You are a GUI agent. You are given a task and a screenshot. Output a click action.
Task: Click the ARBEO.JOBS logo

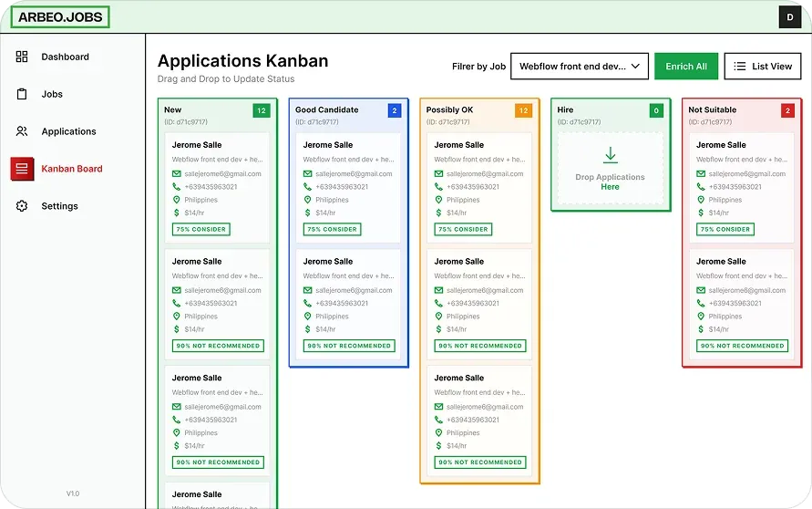[60, 17]
